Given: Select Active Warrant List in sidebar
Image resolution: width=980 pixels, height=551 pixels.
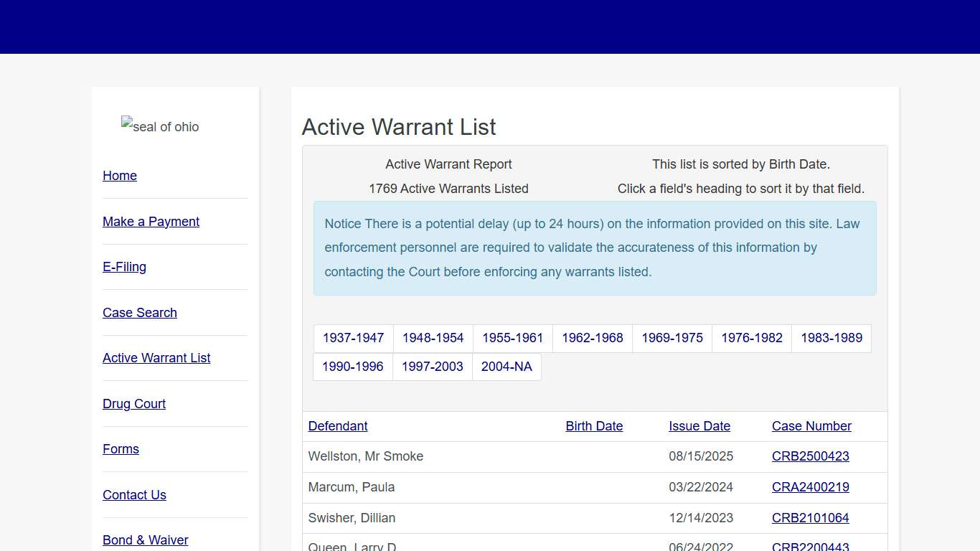Looking at the screenshot, I should [x=156, y=358].
